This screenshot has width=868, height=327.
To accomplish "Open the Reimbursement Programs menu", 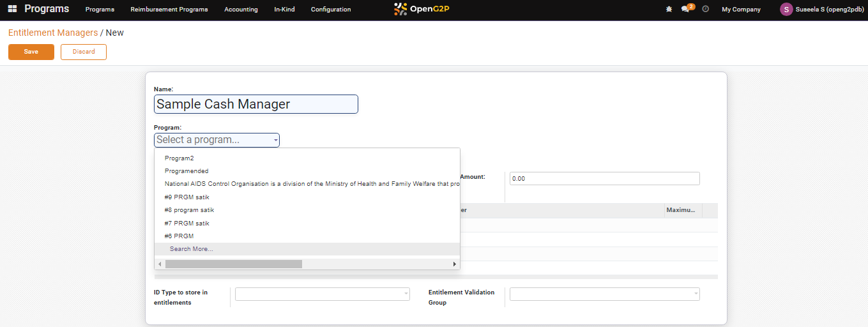I will [169, 10].
